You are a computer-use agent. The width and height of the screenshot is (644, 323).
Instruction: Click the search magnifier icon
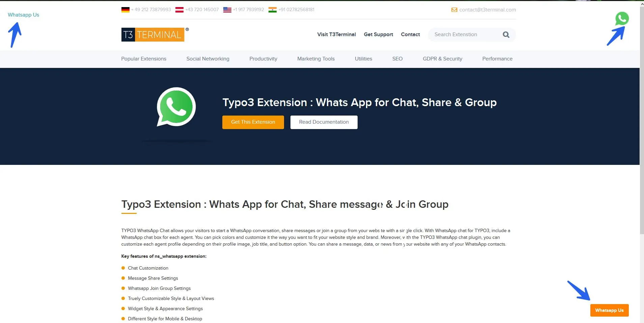click(506, 34)
